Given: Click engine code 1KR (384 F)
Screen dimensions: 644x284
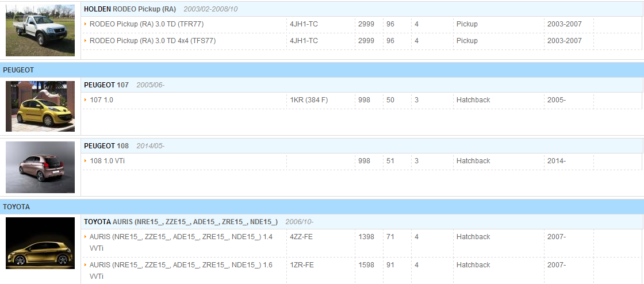Looking at the screenshot, I should pyautogui.click(x=309, y=99).
